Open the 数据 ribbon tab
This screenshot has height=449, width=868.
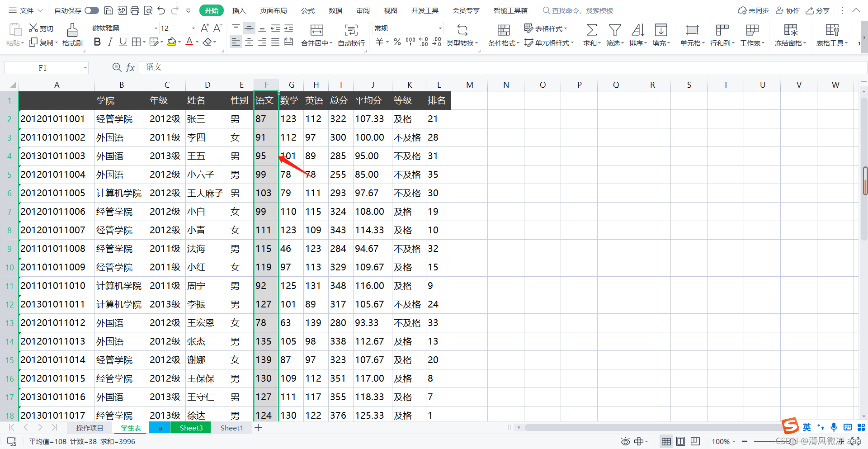click(335, 10)
